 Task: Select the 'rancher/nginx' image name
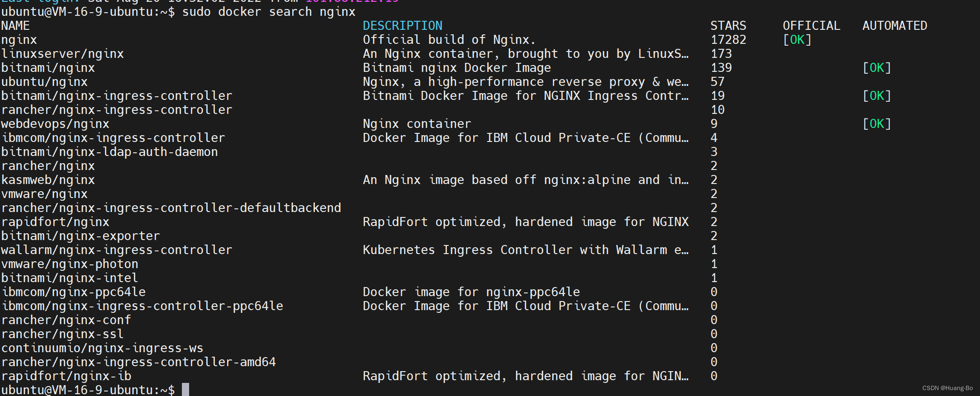(48, 166)
